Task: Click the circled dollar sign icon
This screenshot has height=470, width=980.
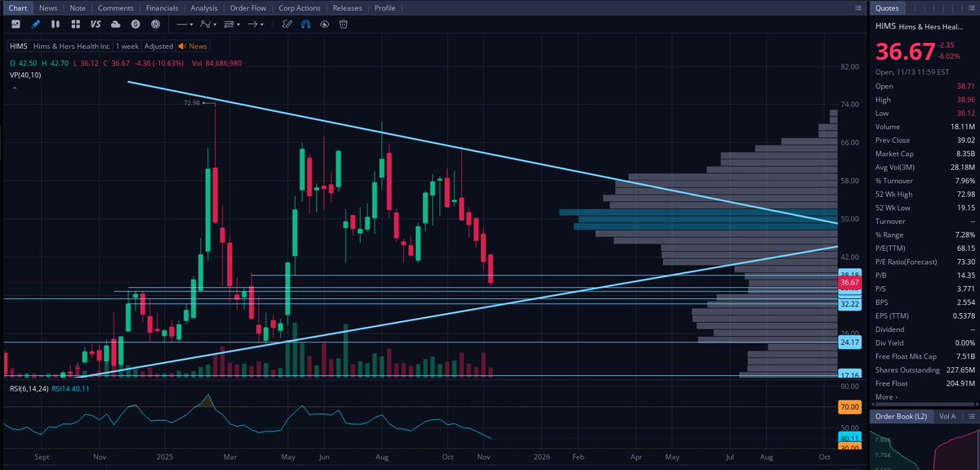Action: click(x=136, y=24)
